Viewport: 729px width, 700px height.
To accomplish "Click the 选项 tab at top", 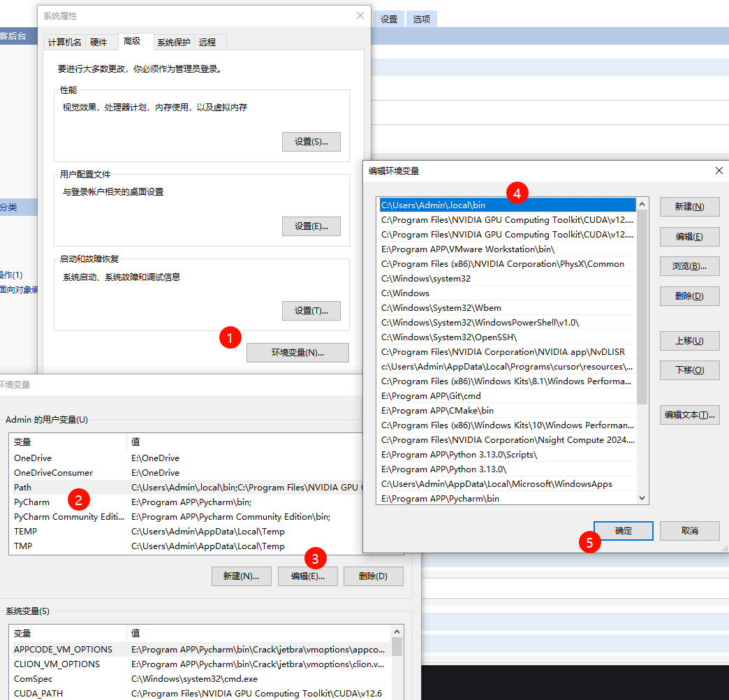I will pos(421,19).
